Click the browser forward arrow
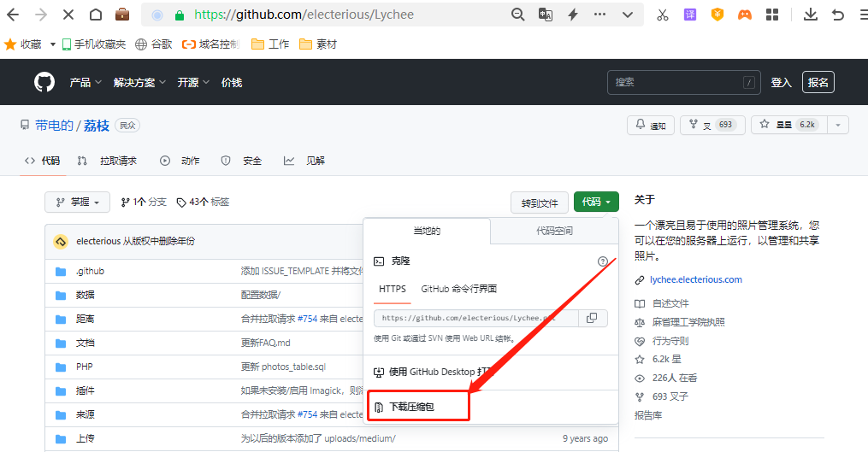Screen dimensions: 868x452 40,15
